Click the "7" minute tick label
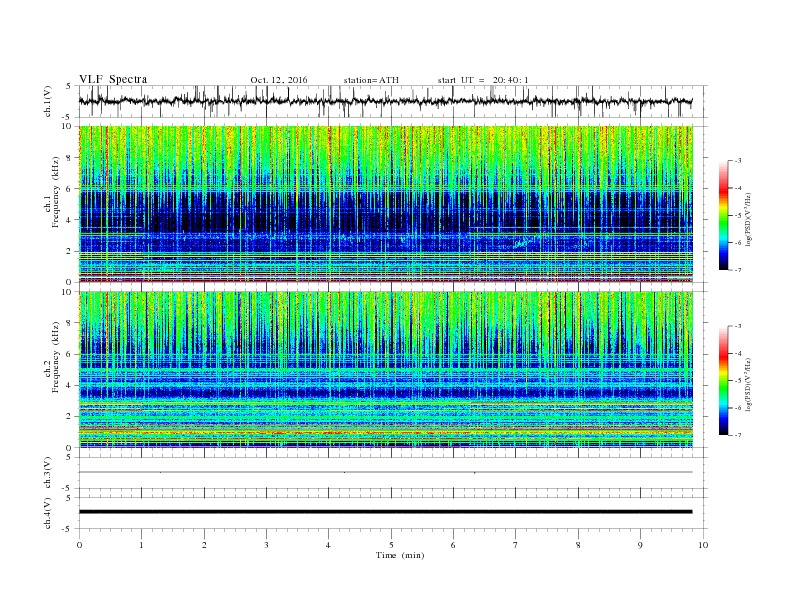The width and height of the screenshot is (792, 612). point(516,545)
